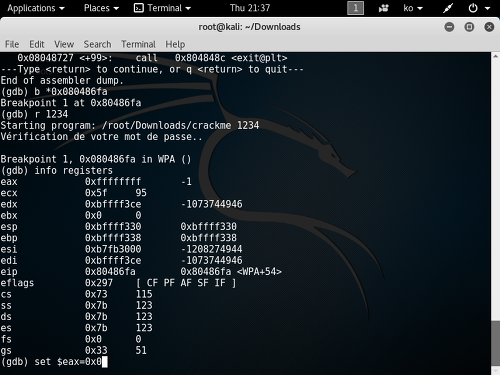This screenshot has height=375, width=500.
Task: Open the ko keyboard layout dropdown
Action: click(x=413, y=8)
